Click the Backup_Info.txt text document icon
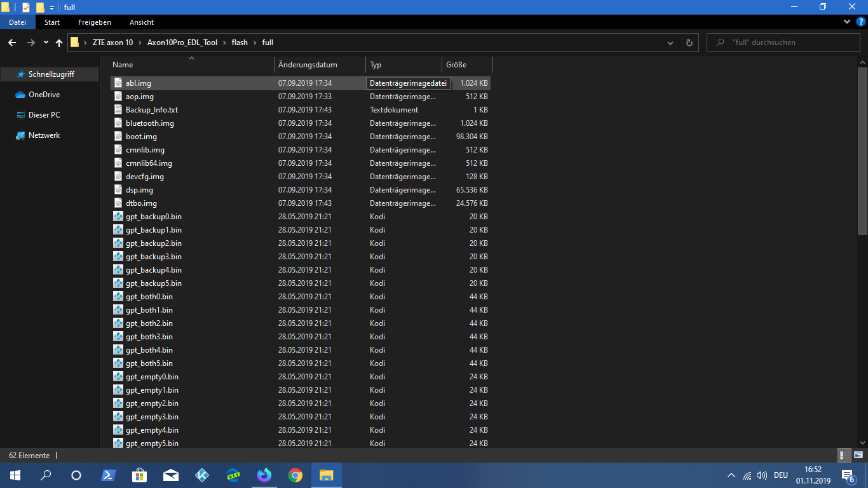 pyautogui.click(x=118, y=110)
